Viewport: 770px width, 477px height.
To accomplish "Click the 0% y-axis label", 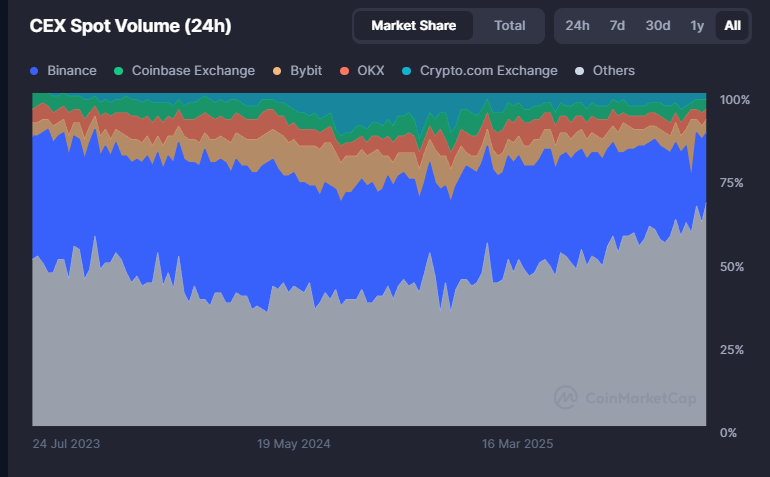I will (x=728, y=433).
